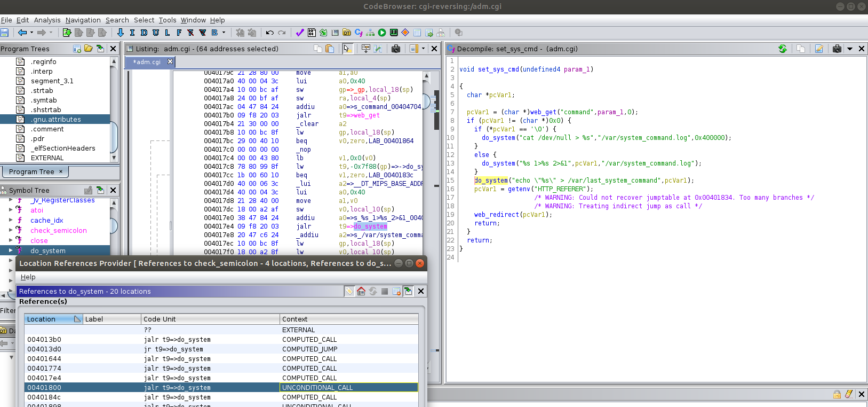Open the Analysis menu

point(47,20)
